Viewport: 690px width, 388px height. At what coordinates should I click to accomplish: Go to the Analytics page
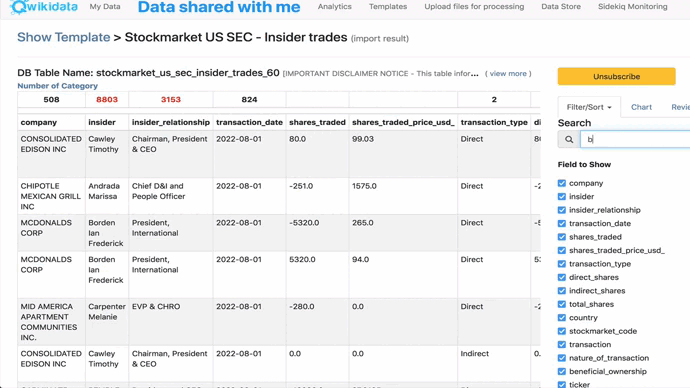(334, 7)
